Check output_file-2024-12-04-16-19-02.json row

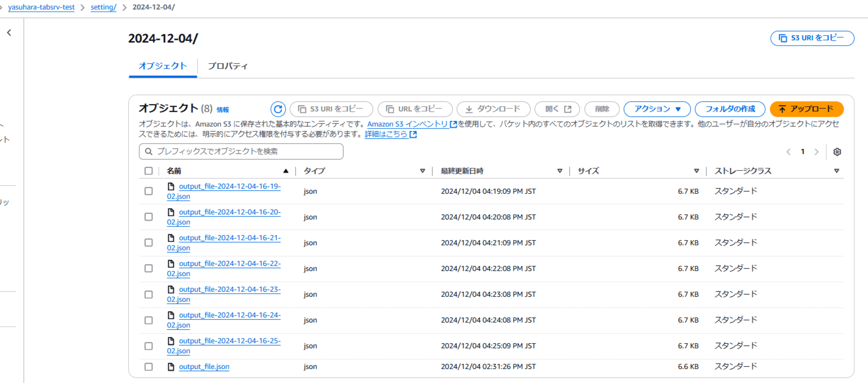(x=148, y=191)
